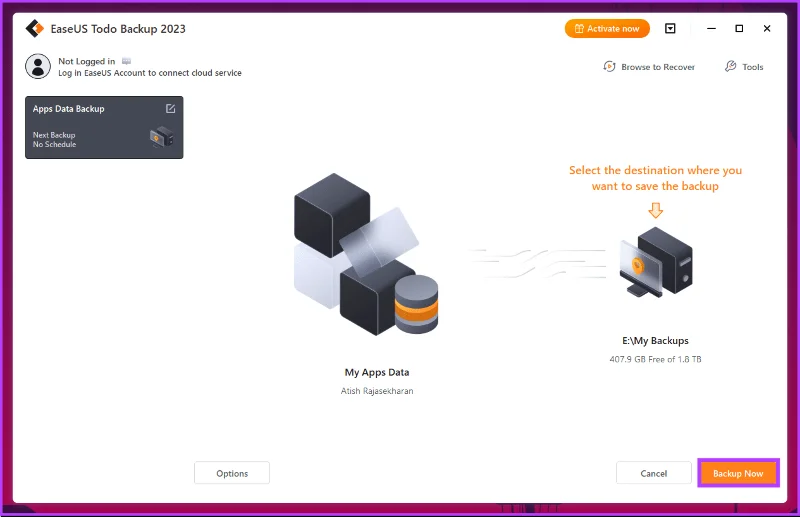This screenshot has height=517, width=800.
Task: Close the EaseUS Todo Backup window
Action: pyautogui.click(x=767, y=29)
